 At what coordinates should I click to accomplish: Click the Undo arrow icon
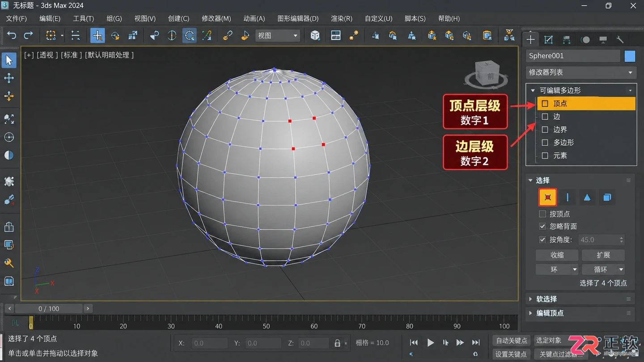point(12,35)
